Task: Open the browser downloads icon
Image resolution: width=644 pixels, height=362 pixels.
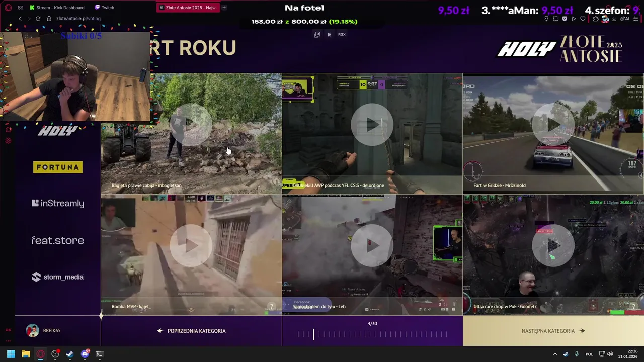Action: coord(614,19)
